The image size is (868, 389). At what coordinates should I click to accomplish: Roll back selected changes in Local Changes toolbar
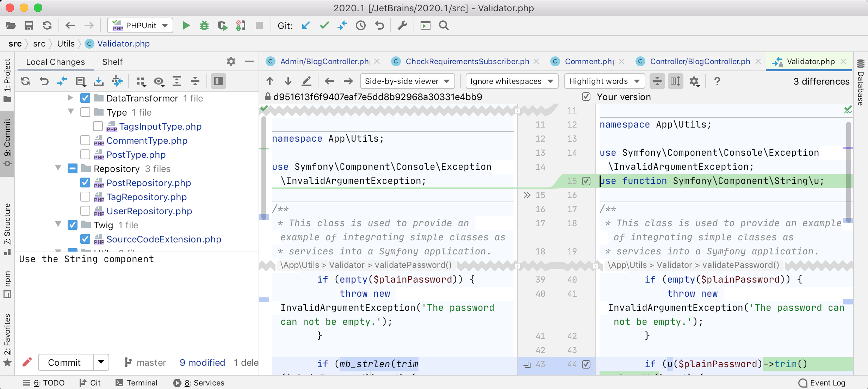coord(44,81)
